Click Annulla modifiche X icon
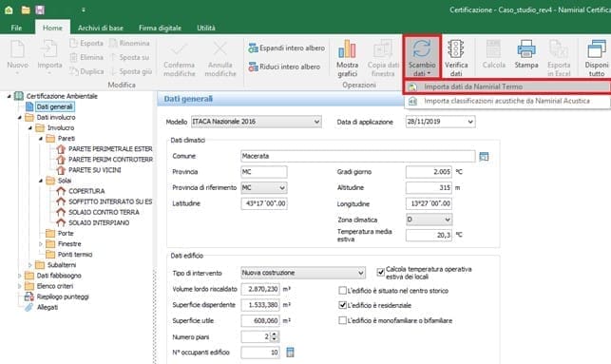Screen dimensions: 611x364 [220, 49]
